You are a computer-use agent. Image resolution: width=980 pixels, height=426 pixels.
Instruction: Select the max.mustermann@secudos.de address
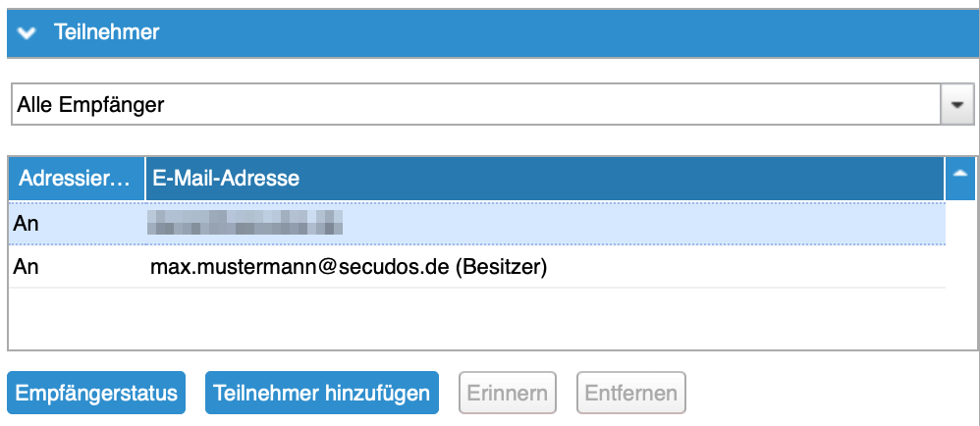pos(298,266)
